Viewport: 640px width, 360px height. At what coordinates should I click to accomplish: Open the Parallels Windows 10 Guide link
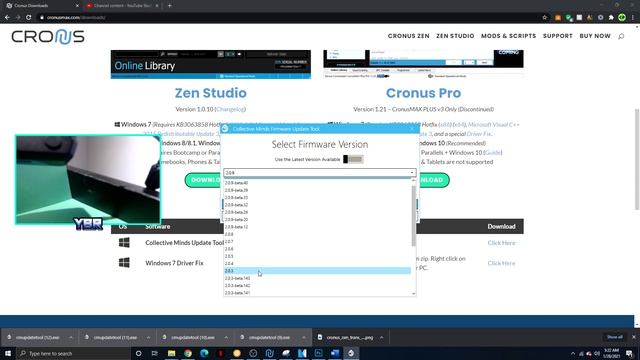pyautogui.click(x=493, y=152)
